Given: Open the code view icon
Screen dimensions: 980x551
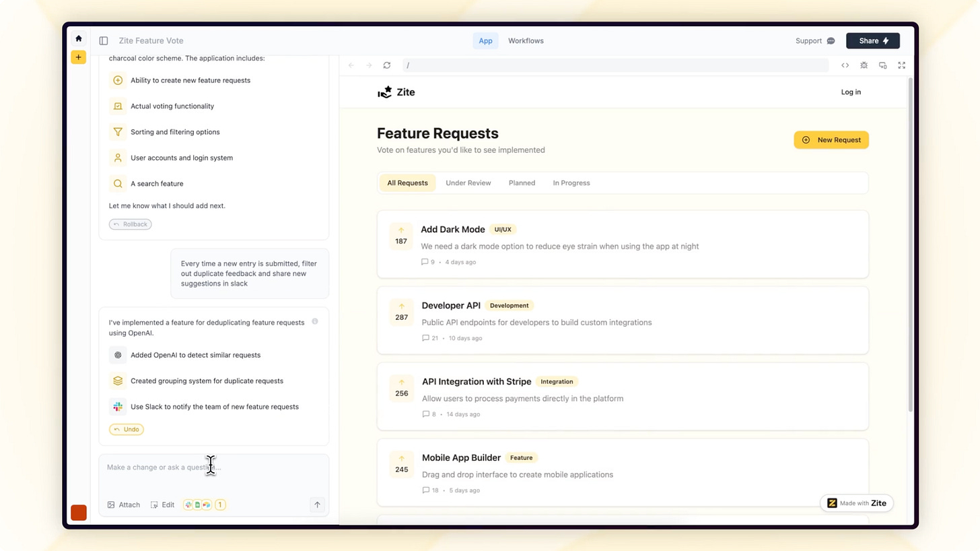Looking at the screenshot, I should (x=845, y=65).
